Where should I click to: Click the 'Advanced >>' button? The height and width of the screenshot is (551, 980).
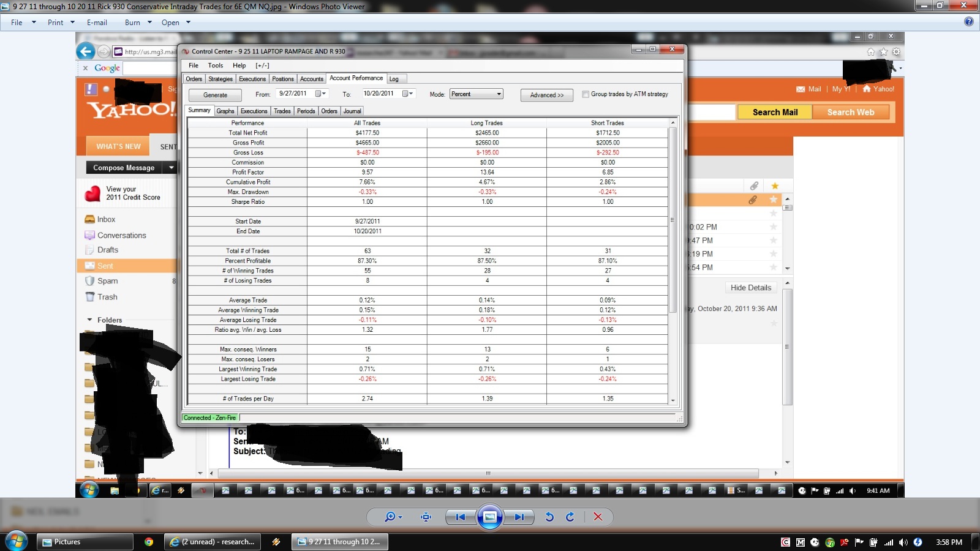point(547,95)
